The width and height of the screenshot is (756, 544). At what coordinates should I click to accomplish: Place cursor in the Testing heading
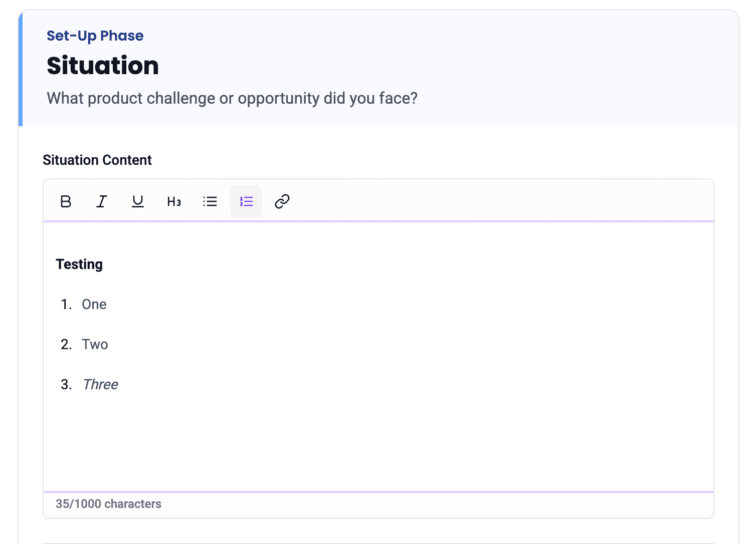coord(79,264)
